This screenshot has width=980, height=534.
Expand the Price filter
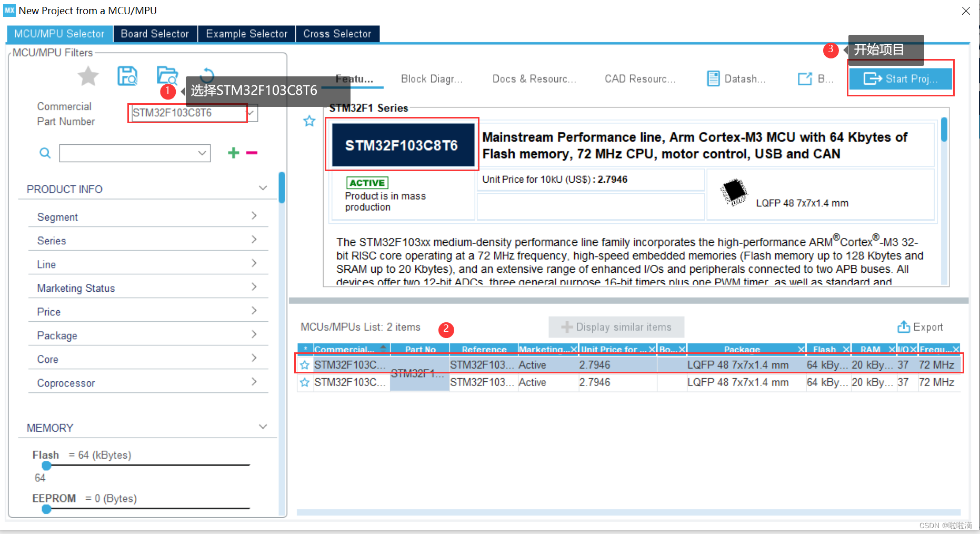coord(254,311)
